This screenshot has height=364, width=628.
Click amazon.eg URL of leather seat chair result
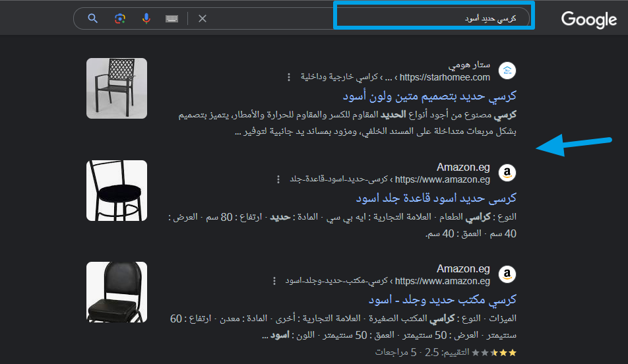pyautogui.click(x=443, y=179)
